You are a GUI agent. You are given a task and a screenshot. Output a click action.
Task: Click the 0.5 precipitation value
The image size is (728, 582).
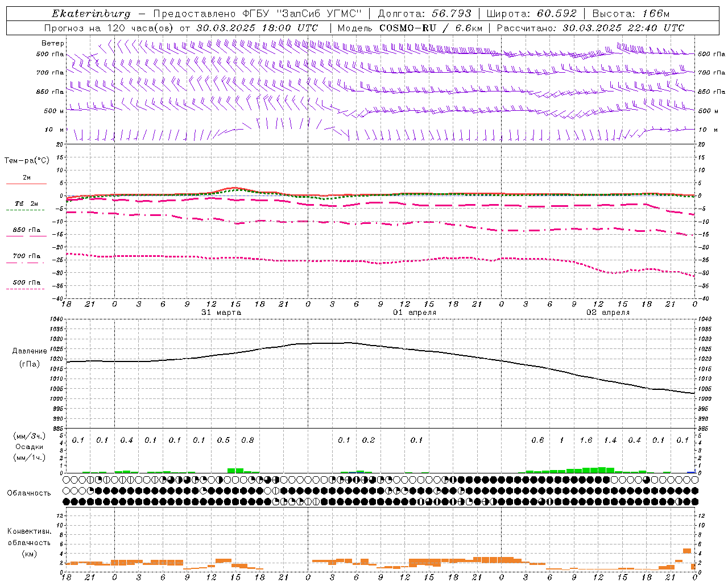point(224,440)
